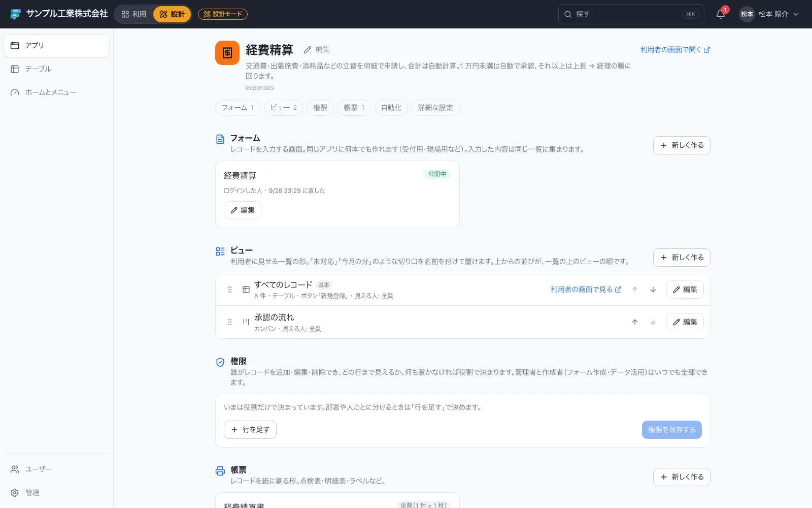Viewport: 812px width, 508px height.
Task: Jump to 詳細な設定 section tab
Action: point(435,108)
